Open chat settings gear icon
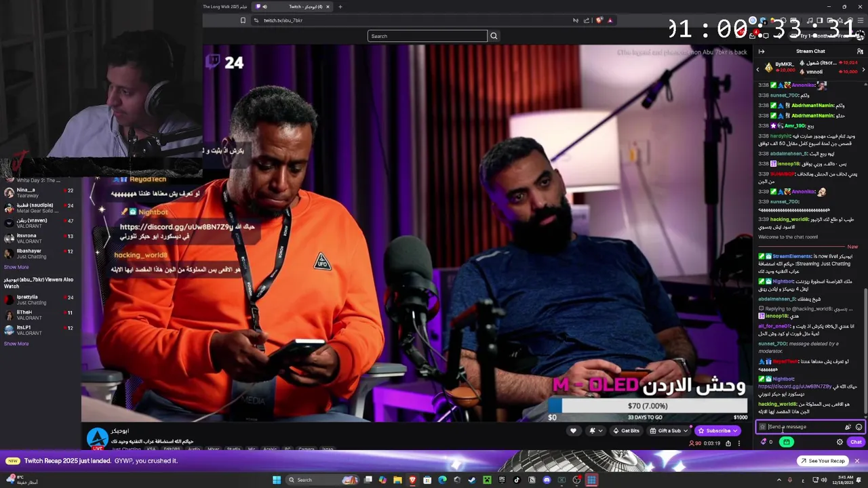 pos(840,442)
